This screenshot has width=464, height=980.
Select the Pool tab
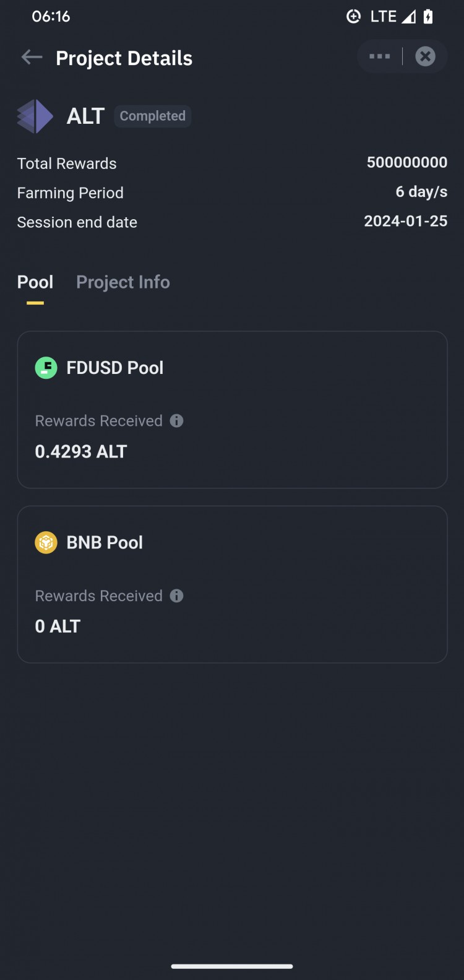click(35, 282)
